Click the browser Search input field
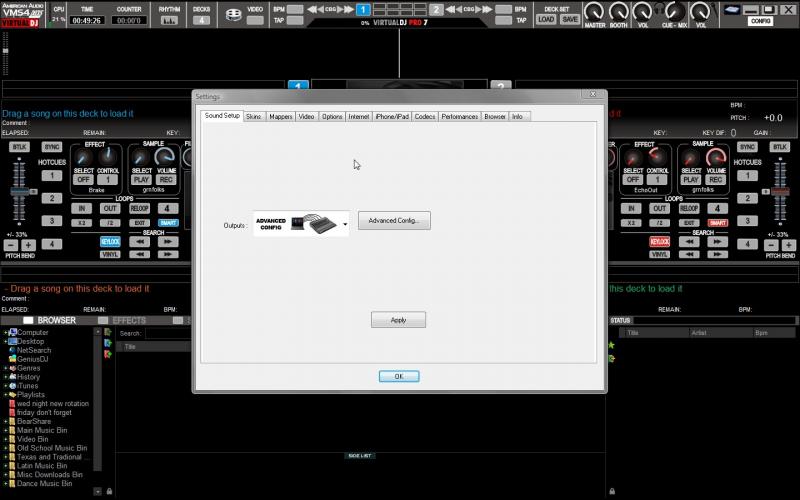 tap(167, 333)
